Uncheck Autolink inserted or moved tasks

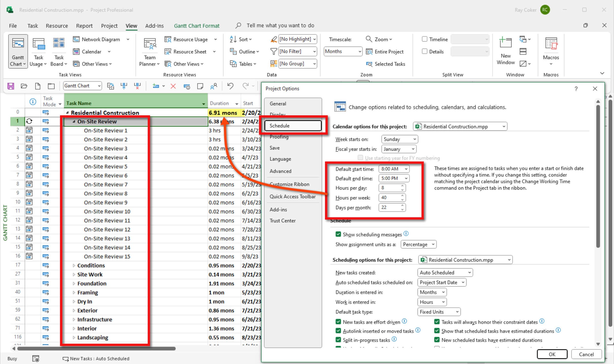tap(338, 331)
